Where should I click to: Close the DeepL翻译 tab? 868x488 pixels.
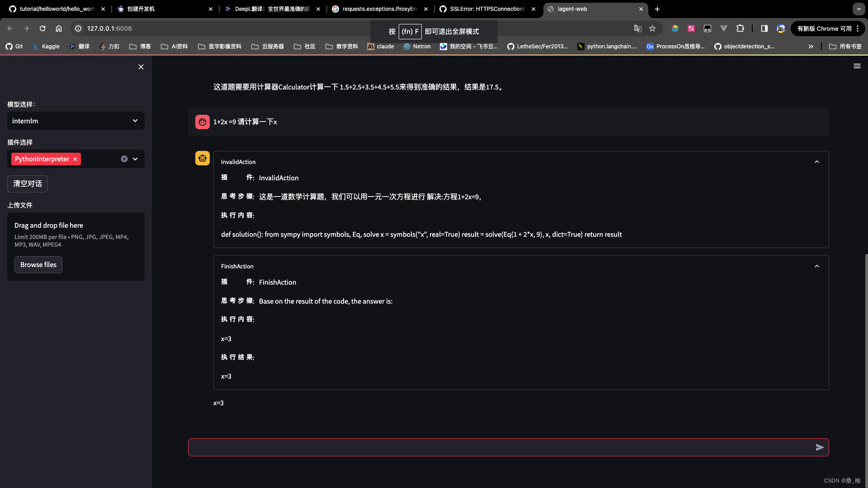(x=318, y=9)
